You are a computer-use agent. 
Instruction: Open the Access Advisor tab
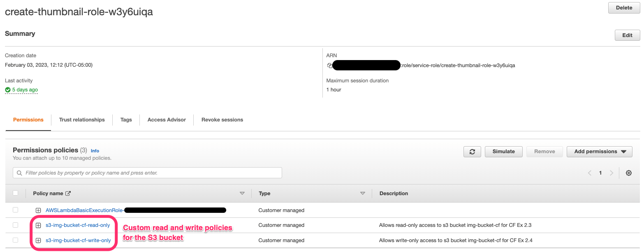167,120
